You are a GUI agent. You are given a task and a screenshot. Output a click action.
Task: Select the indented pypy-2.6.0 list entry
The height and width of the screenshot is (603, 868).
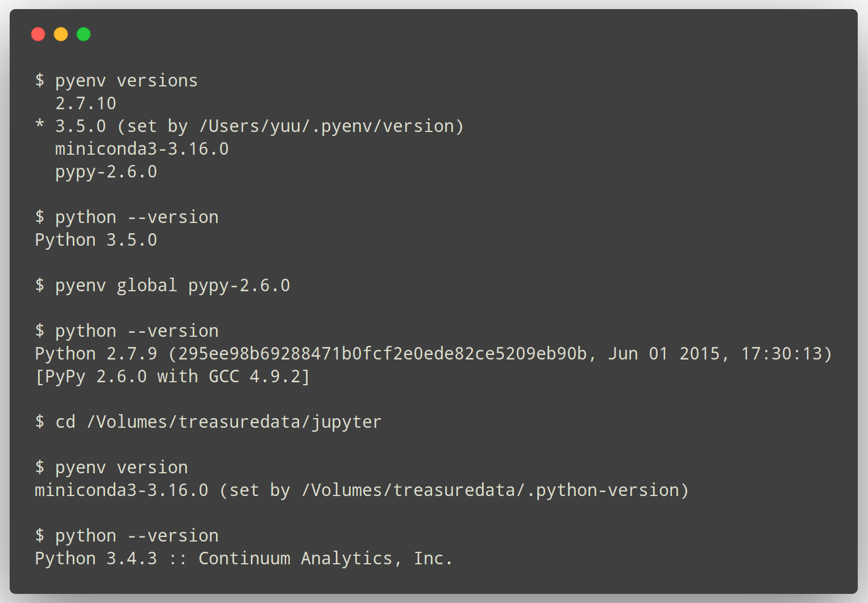[x=106, y=172]
